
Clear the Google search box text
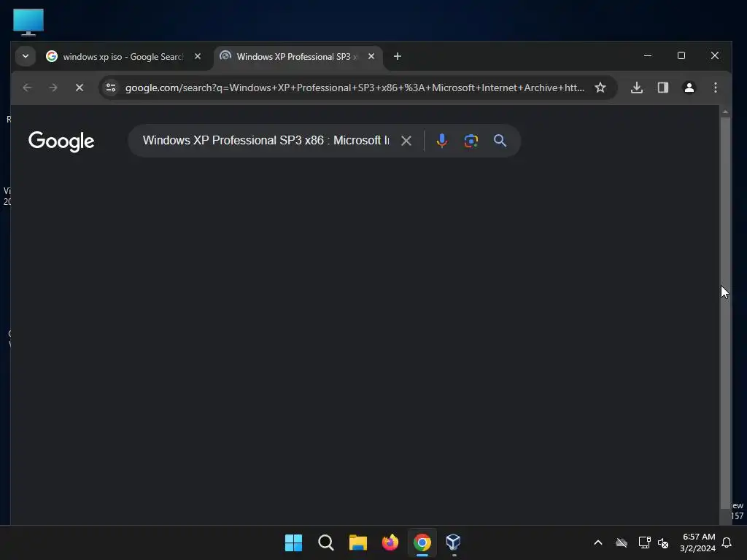[x=406, y=141]
